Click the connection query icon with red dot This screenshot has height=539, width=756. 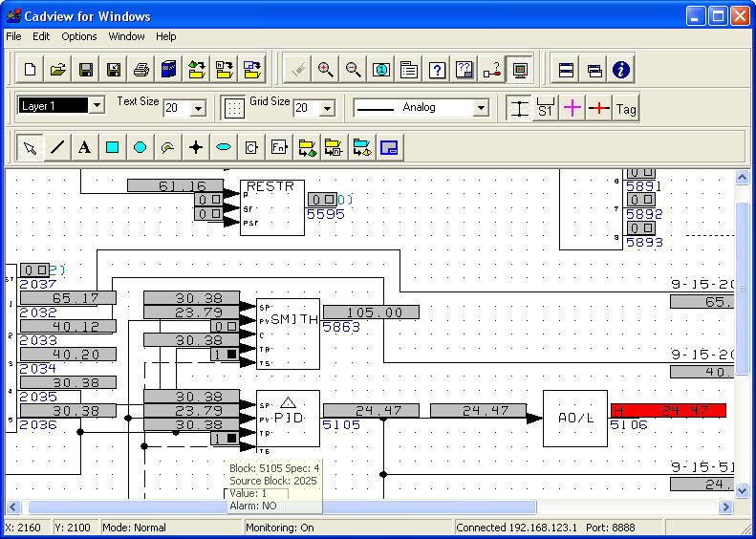492,70
